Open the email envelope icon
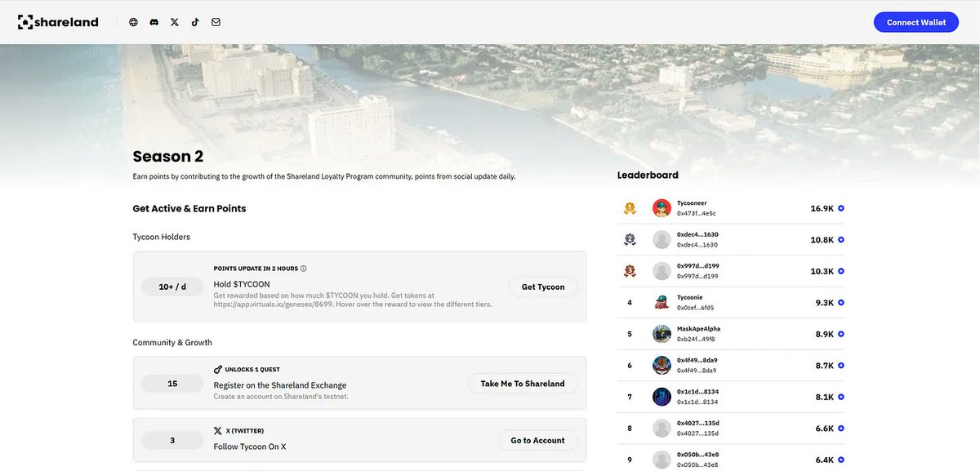980x471 pixels. 216,22
